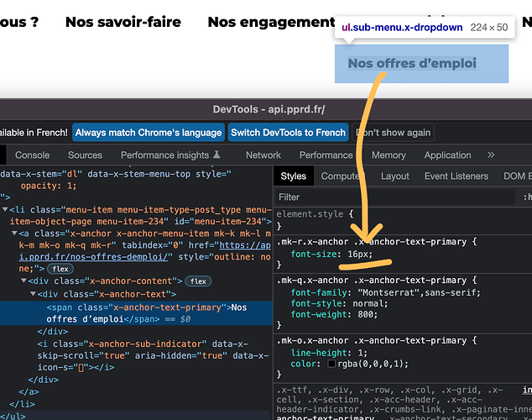
Task: Focus the Filter styles input field
Action: coord(394,197)
